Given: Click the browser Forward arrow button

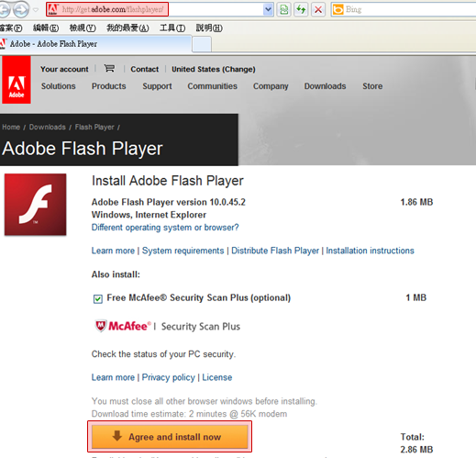Looking at the screenshot, I should tap(21, 9).
